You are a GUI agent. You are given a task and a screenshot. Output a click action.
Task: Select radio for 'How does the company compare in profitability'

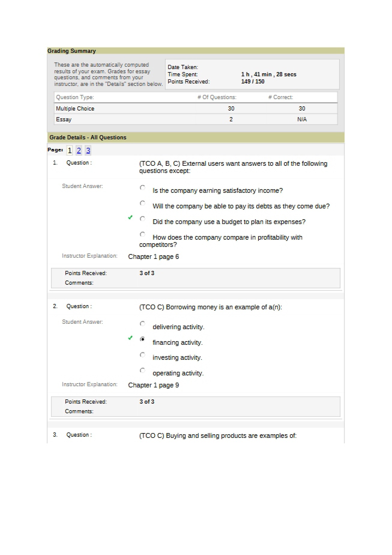(x=143, y=234)
